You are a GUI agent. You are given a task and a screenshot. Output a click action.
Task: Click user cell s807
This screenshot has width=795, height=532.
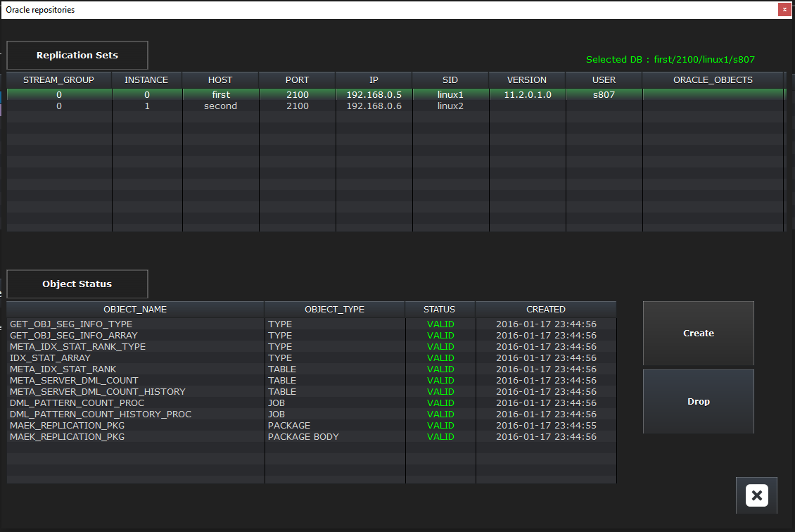point(604,95)
